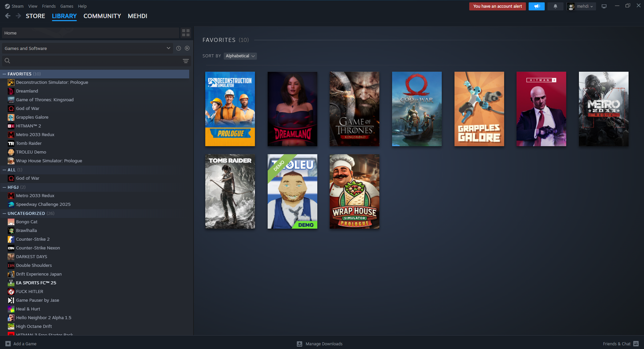Click the Manage Downloads icon
Image resolution: width=644 pixels, height=349 pixels.
click(x=299, y=344)
